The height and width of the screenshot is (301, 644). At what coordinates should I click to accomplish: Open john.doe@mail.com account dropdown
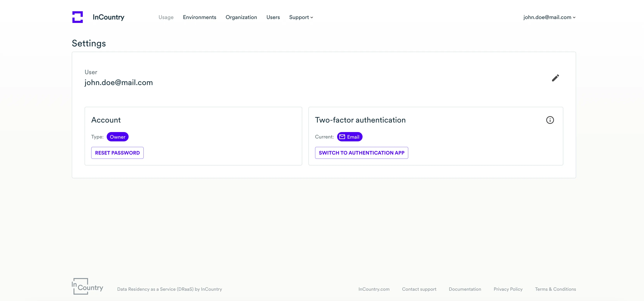pyautogui.click(x=549, y=17)
